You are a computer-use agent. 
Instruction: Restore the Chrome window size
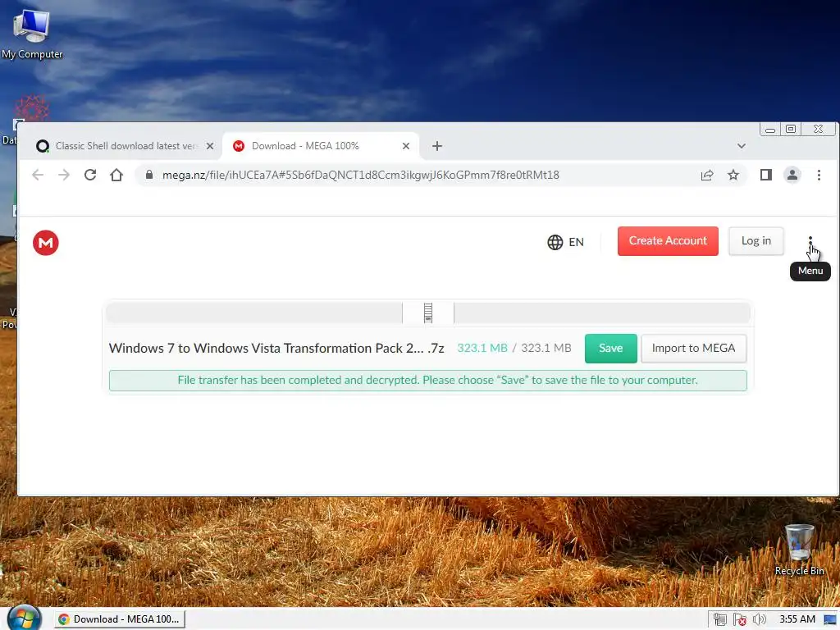[791, 129]
